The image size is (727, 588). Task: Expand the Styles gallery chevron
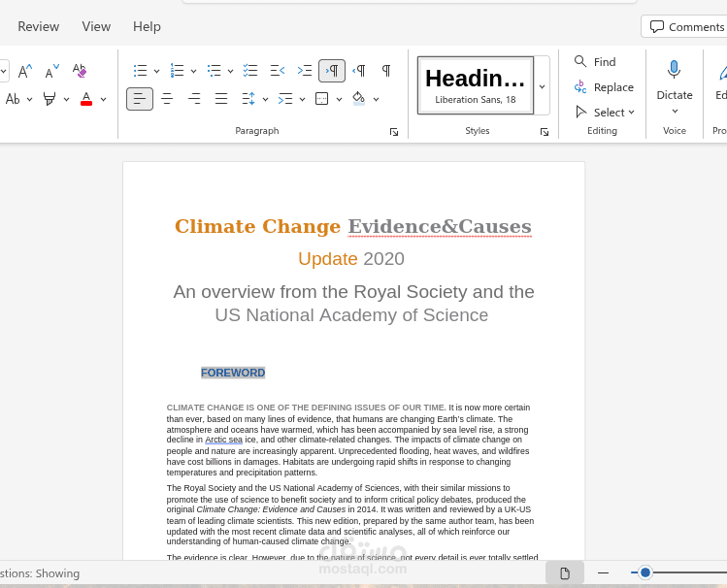pyautogui.click(x=542, y=86)
